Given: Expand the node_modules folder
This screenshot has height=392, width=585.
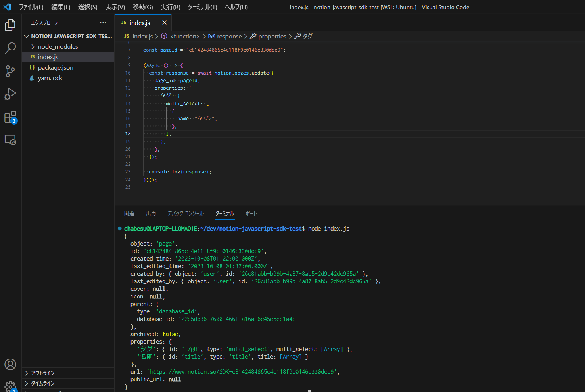Looking at the screenshot, I should tap(68, 46).
